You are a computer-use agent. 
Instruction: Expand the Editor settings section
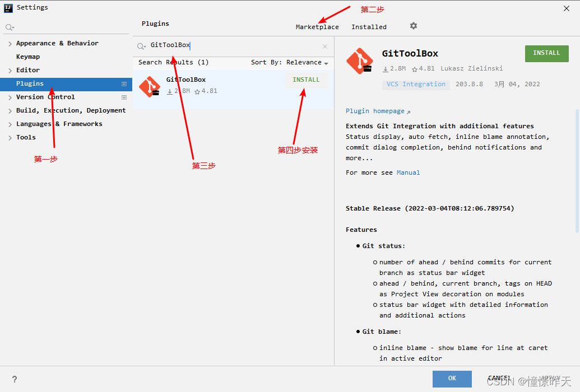click(x=10, y=70)
